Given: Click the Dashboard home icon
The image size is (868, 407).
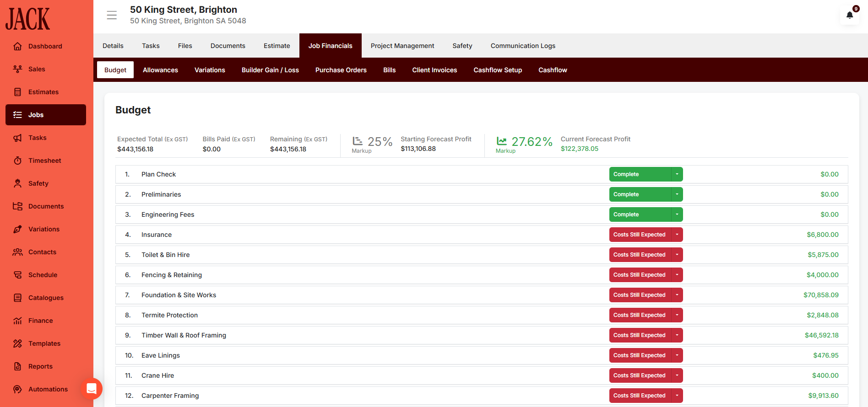Looking at the screenshot, I should click(17, 46).
